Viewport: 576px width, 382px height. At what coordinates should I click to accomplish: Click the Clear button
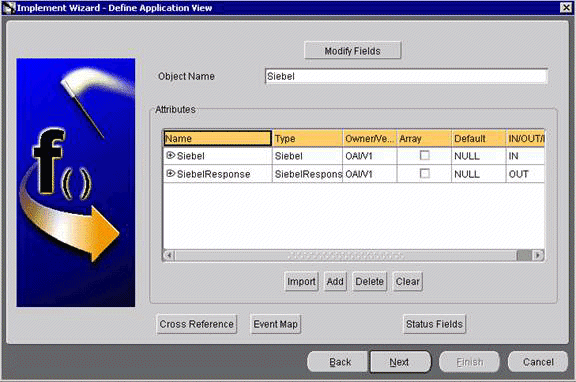click(x=407, y=281)
